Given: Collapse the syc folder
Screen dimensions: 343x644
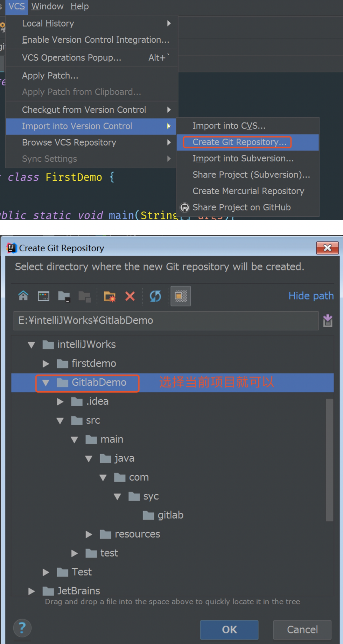Looking at the screenshot, I should pos(118,496).
